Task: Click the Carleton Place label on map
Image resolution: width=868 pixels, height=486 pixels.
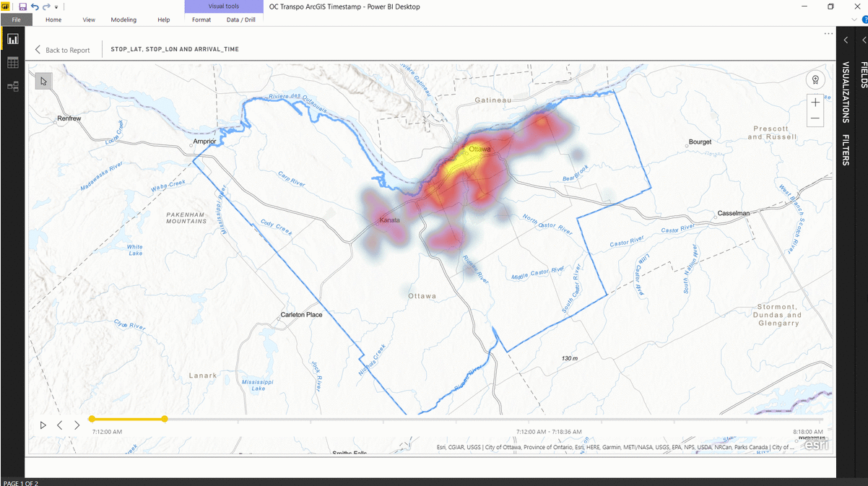Action: tap(301, 315)
